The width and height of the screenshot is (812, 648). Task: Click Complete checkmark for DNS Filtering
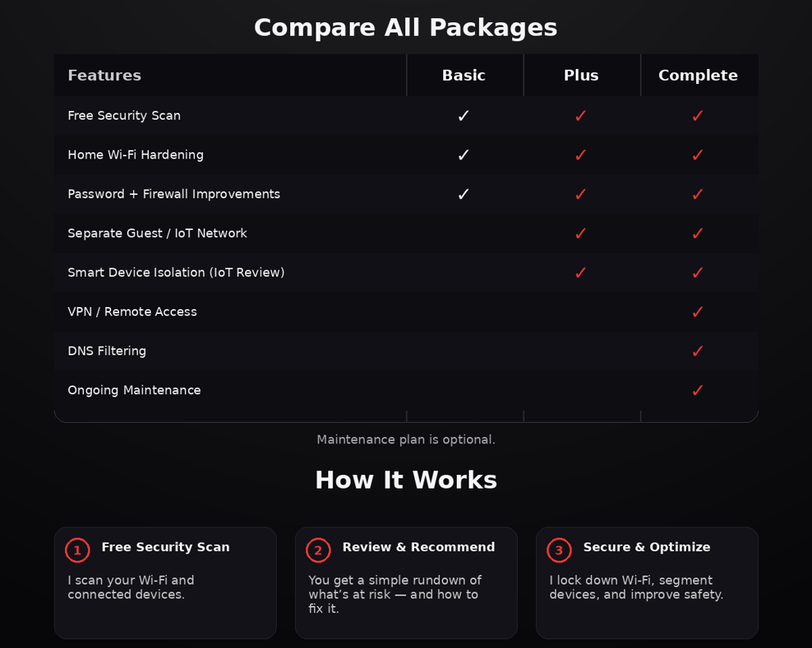[698, 351]
